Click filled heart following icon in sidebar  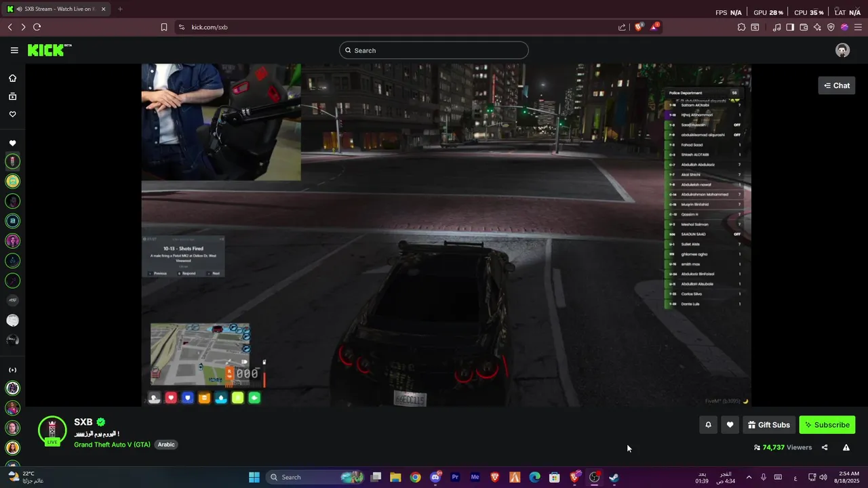coord(12,143)
